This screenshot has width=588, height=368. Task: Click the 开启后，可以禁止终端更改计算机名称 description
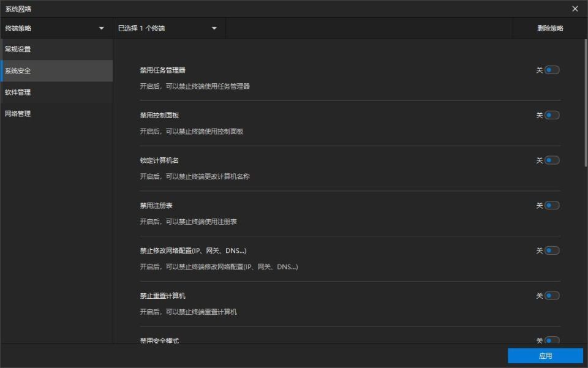[195, 176]
